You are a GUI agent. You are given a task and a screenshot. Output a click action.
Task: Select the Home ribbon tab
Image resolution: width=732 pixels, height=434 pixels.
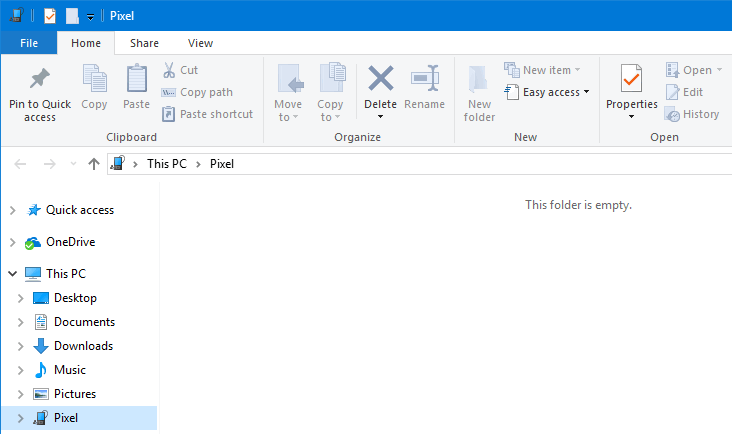(86, 43)
